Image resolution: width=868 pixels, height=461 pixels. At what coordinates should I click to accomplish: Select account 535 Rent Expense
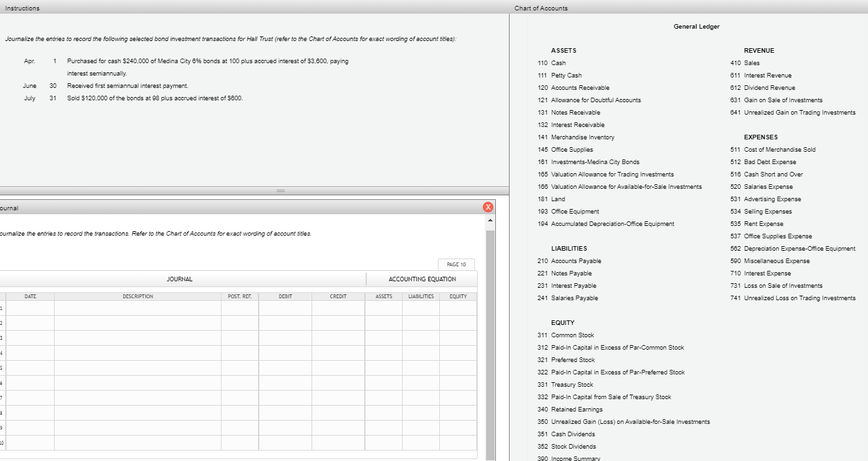(757, 224)
